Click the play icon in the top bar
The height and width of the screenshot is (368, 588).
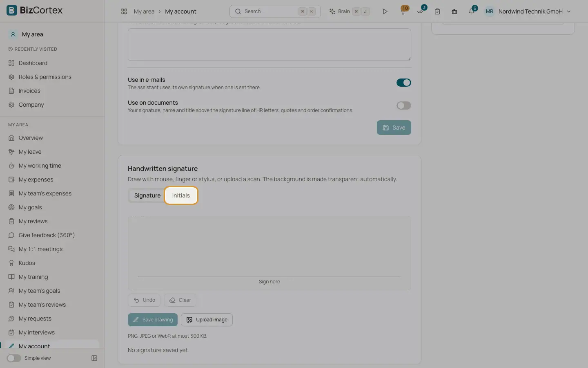point(385,11)
